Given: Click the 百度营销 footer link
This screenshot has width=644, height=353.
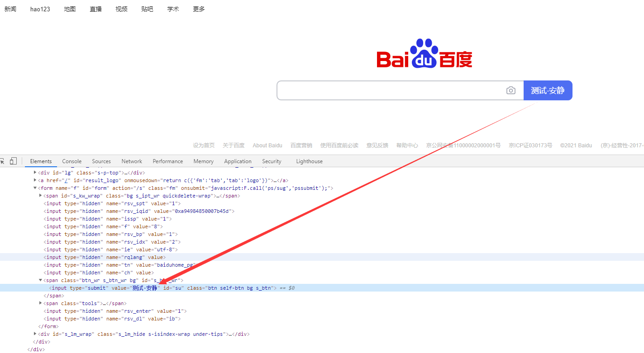Looking at the screenshot, I should coord(301,146).
